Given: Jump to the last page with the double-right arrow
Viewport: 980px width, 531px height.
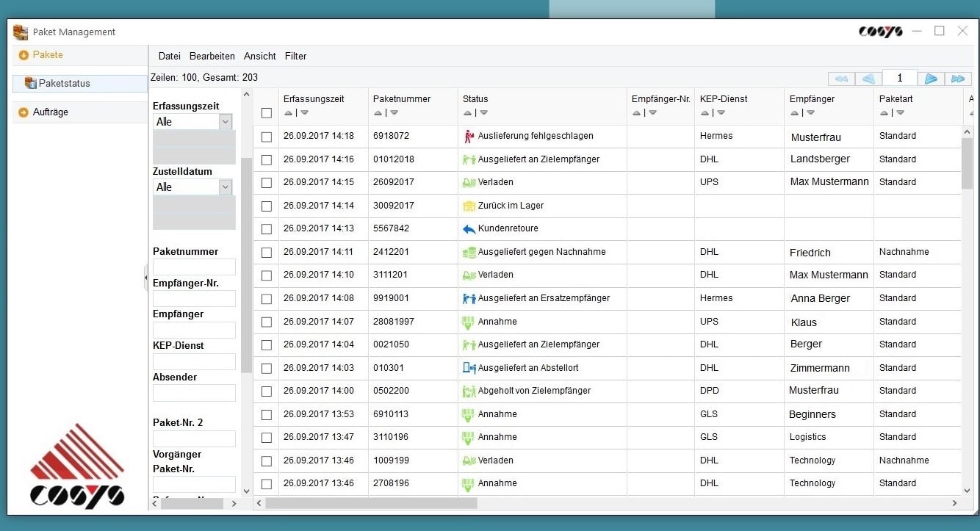Looking at the screenshot, I should pyautogui.click(x=958, y=79).
